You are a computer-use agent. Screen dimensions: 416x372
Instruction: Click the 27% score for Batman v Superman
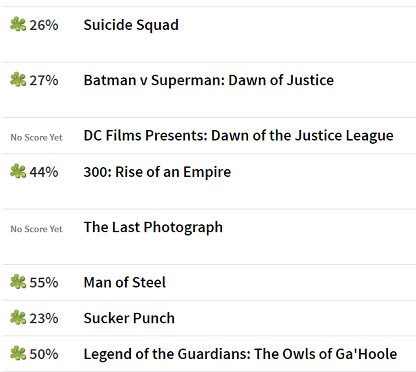tap(44, 81)
